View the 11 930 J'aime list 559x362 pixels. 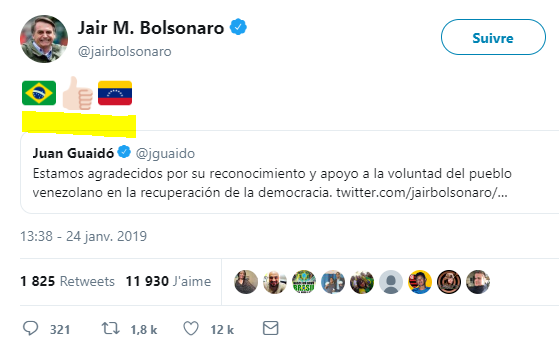click(x=168, y=281)
